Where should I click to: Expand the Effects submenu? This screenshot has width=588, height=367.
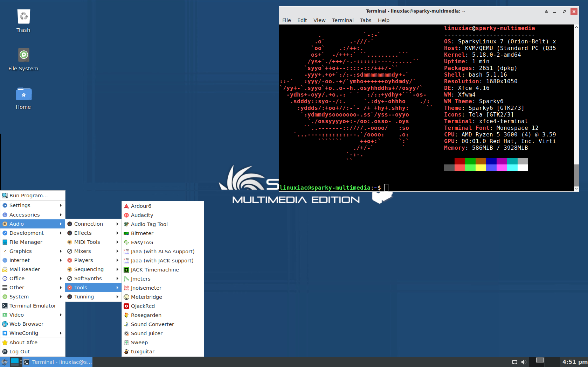tap(93, 233)
